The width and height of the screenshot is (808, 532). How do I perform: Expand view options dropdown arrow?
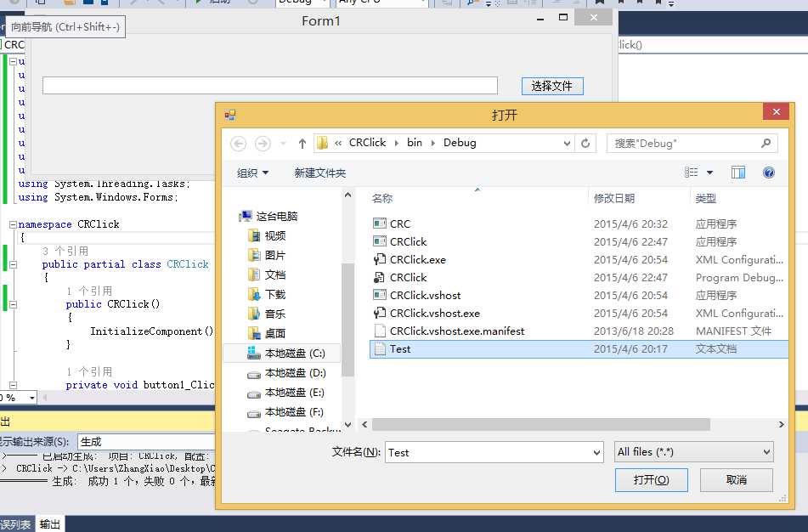pos(709,173)
